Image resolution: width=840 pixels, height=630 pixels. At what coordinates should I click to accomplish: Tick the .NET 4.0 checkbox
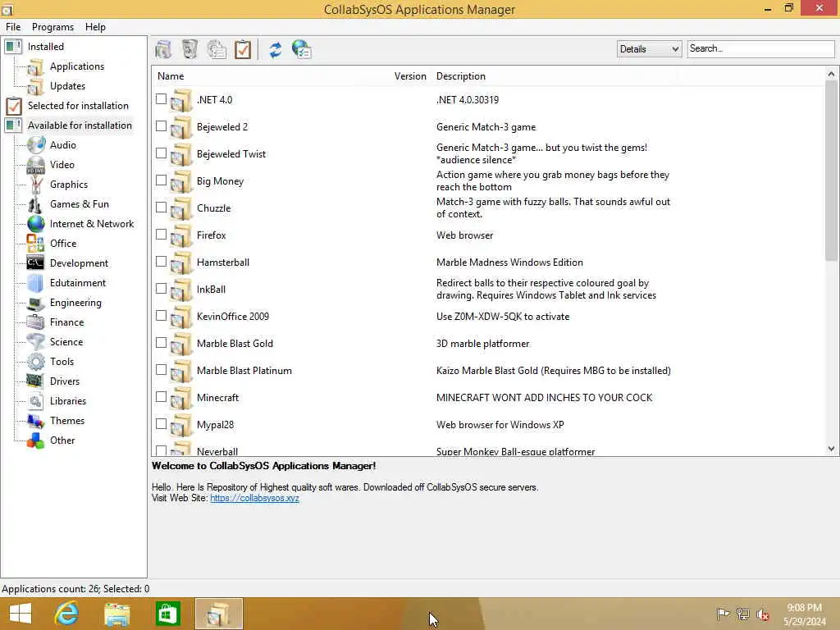pos(162,98)
